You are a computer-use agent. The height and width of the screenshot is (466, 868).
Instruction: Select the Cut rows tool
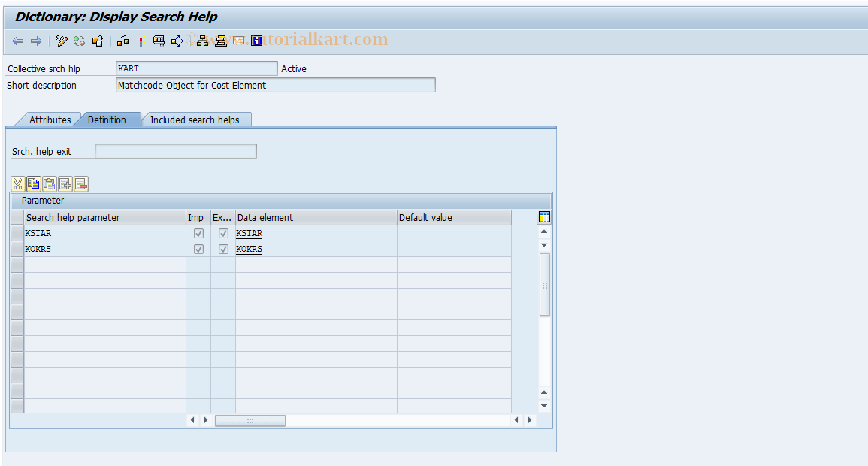click(x=17, y=183)
